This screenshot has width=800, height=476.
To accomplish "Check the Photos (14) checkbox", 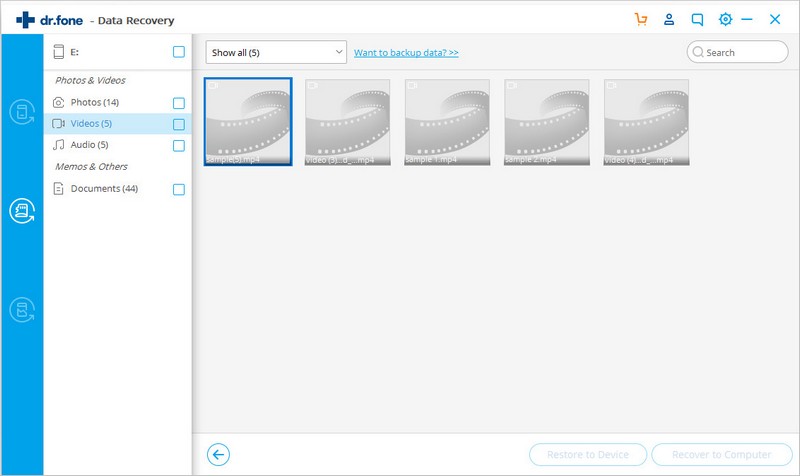I will [179, 103].
